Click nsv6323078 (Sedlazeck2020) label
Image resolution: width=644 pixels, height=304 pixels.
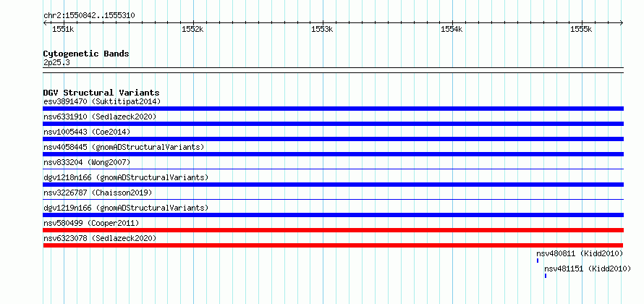tap(100, 238)
